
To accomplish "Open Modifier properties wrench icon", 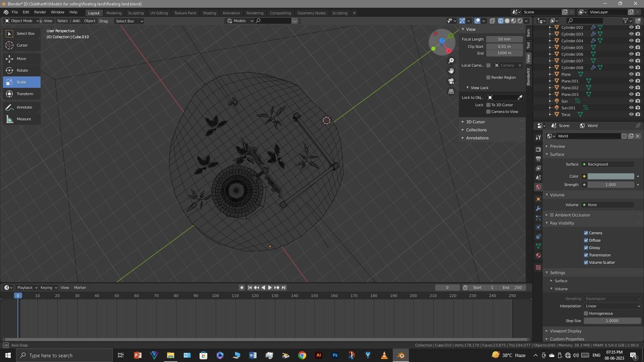I will coord(538,208).
